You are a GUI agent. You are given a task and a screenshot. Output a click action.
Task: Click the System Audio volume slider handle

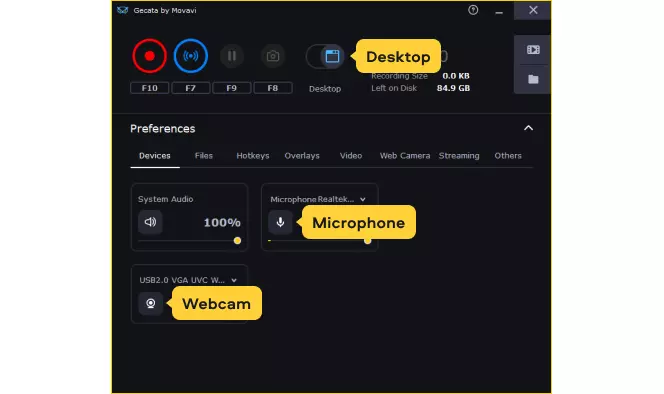[x=237, y=241]
